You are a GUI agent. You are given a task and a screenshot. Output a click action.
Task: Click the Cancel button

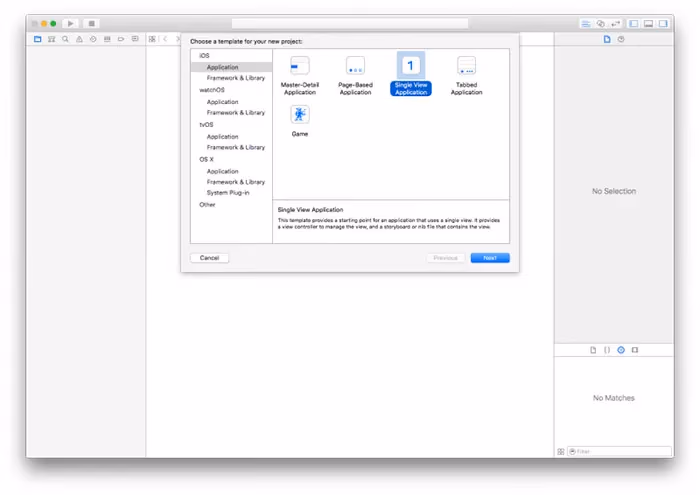pos(209,258)
